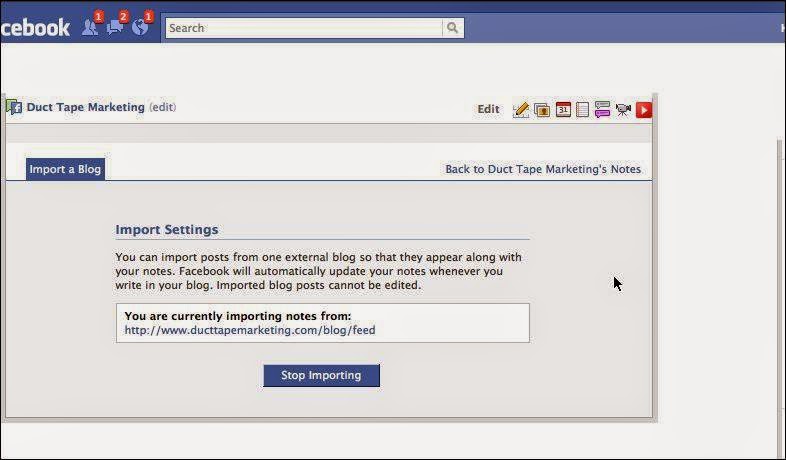
Task: Click the search magnifier button
Action: (452, 28)
